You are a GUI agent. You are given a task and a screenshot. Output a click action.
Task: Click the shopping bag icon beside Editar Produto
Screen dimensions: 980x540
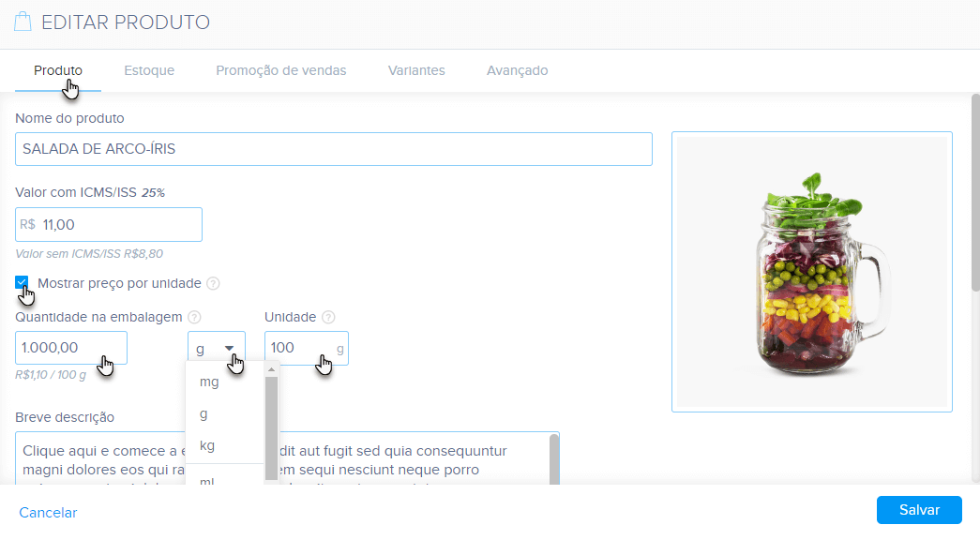point(23,22)
